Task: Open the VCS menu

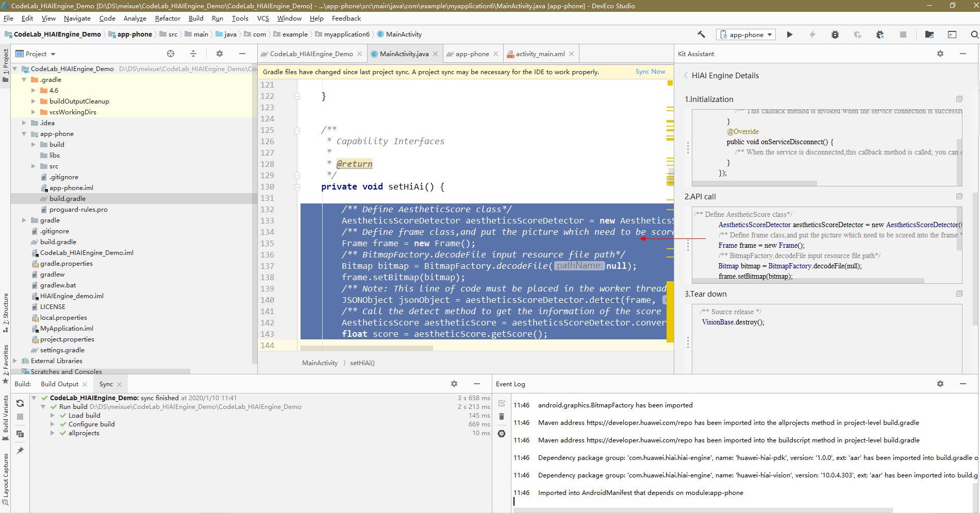Action: coord(263,18)
